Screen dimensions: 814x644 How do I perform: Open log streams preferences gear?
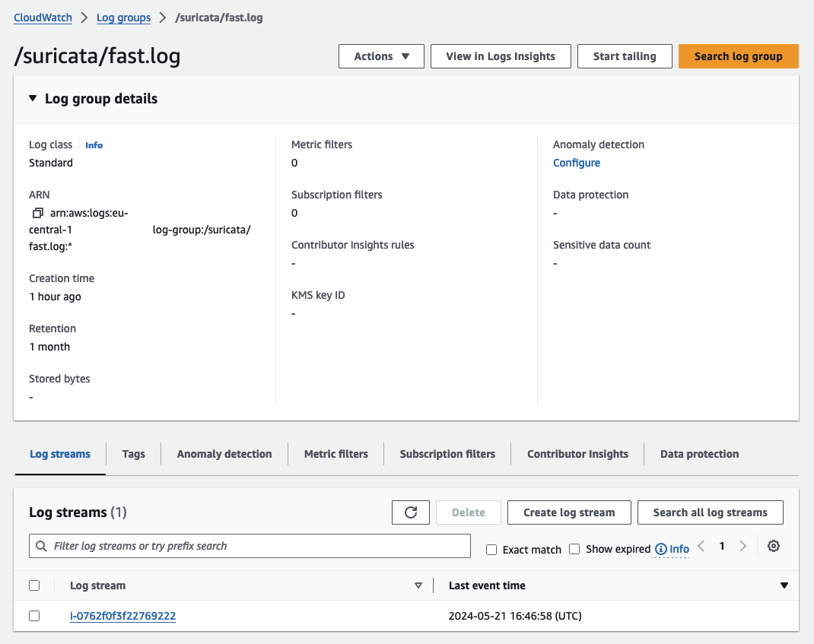[x=774, y=546]
